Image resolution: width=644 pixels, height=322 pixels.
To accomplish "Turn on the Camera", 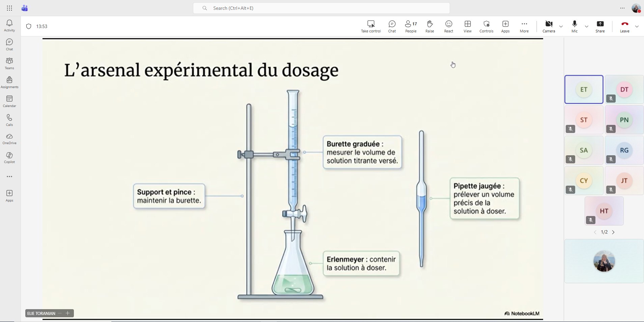I will [x=549, y=26].
